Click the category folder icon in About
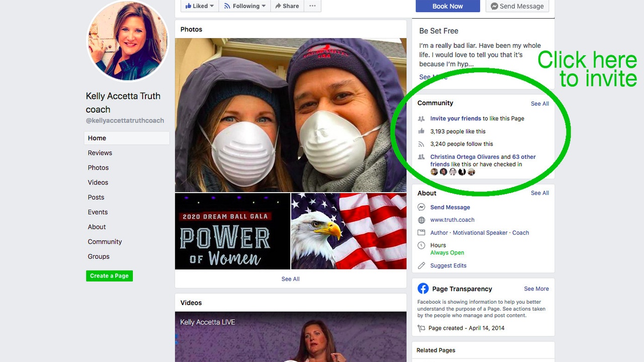644x362 pixels. 422,233
